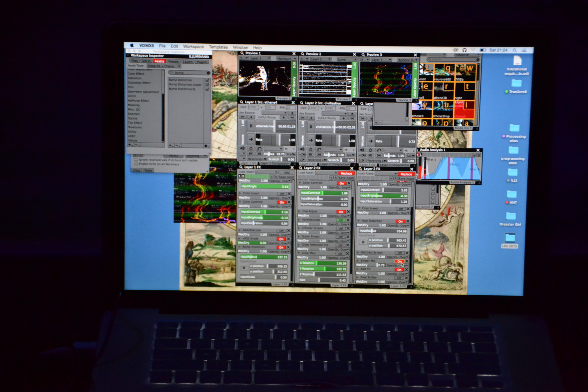Disable v002 Erode in Layer 1 FX

pos(281,239)
